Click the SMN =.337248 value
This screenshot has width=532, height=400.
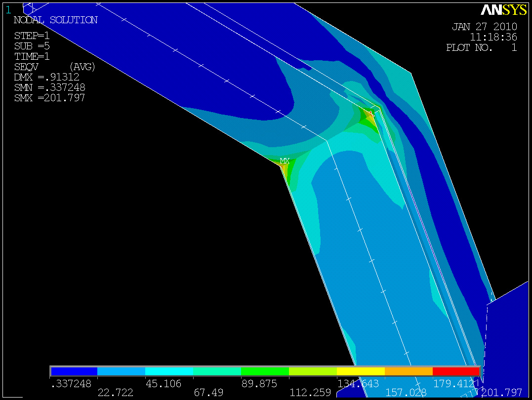coord(49,87)
